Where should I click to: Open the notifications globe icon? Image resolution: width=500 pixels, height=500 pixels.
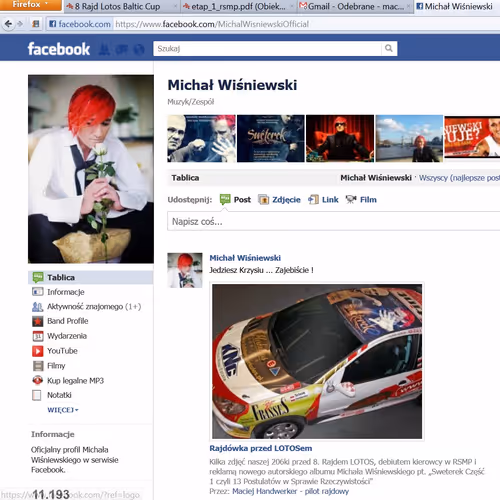click(x=139, y=49)
